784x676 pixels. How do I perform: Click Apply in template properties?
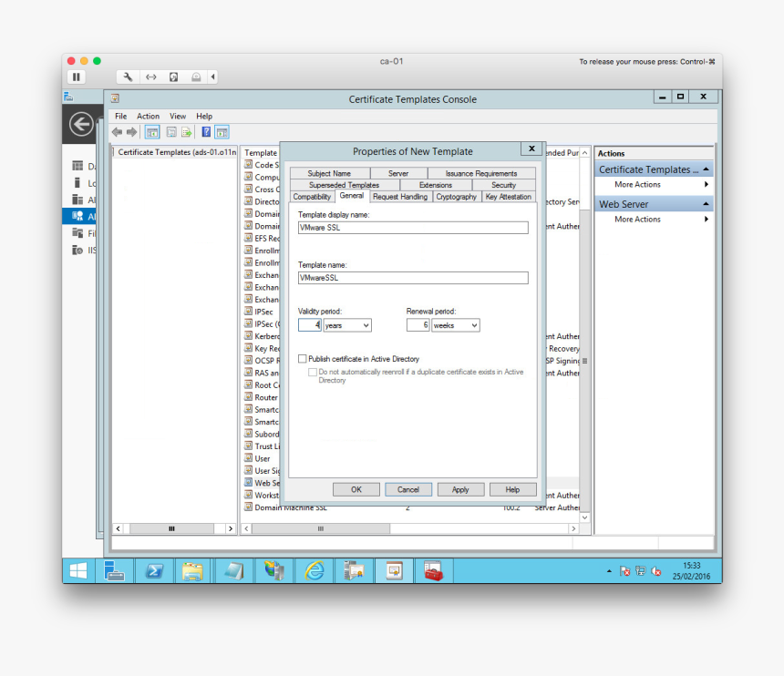tap(460, 489)
